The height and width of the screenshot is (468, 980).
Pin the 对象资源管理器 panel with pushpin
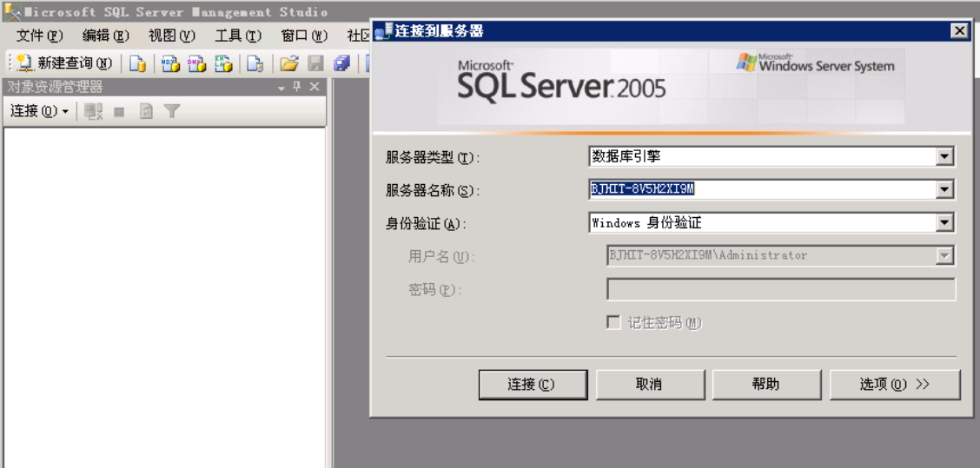click(x=297, y=87)
